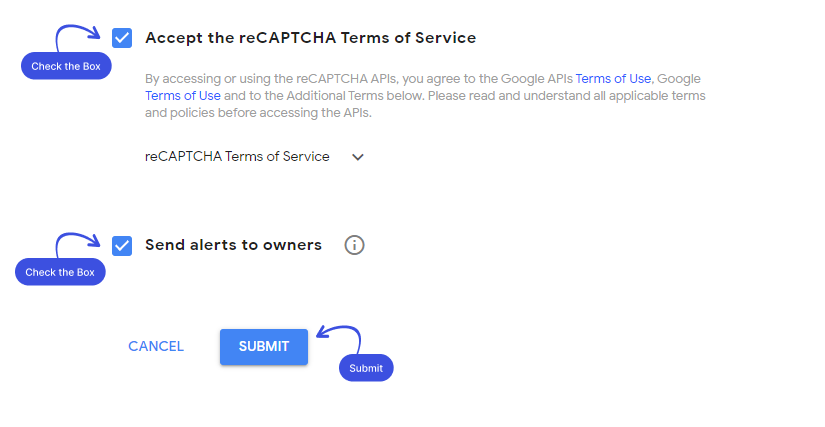This screenshot has height=427, width=825.
Task: Click the CANCEL button
Action: pyautogui.click(x=156, y=347)
